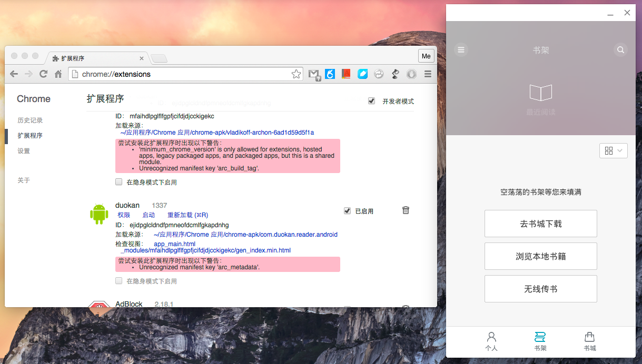Reload the extensions page
The width and height of the screenshot is (642, 364).
point(43,74)
